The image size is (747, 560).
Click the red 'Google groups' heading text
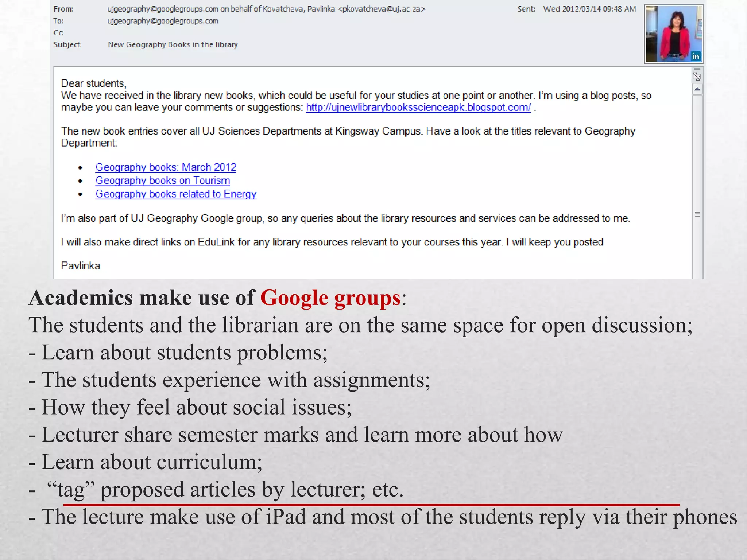[x=330, y=298]
